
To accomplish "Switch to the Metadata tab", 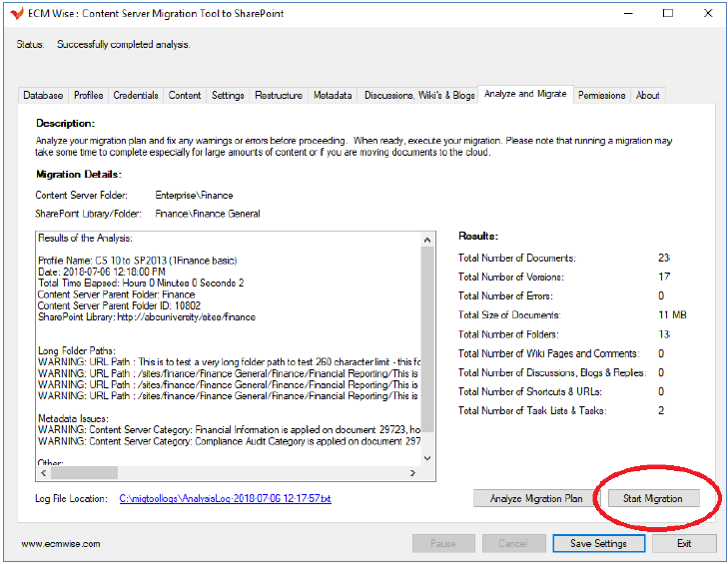I will [x=333, y=96].
